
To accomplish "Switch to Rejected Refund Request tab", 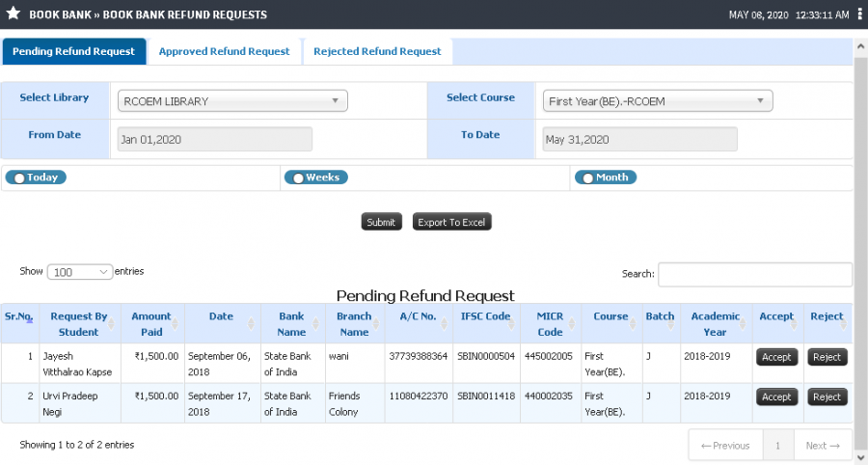I will click(377, 51).
